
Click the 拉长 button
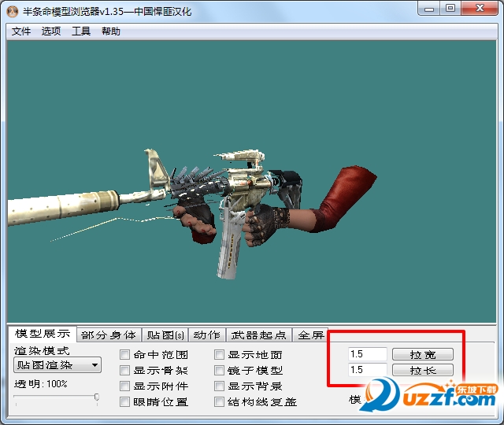[423, 370]
